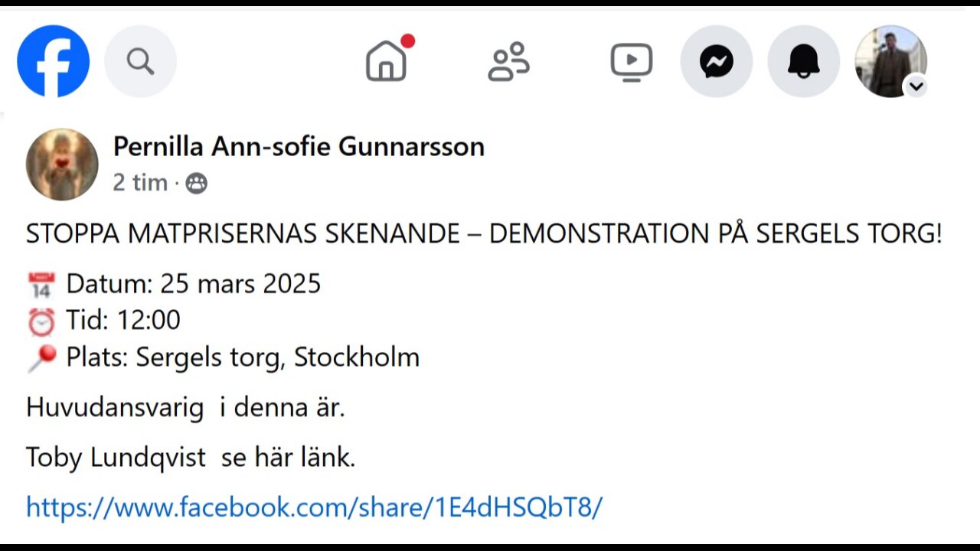View Pernilla Ann-sofie Gunnarsson's profile picture

coord(62,165)
